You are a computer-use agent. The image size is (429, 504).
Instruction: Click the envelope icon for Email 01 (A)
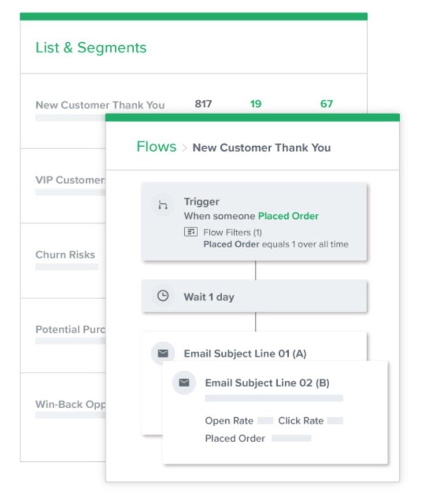[163, 353]
